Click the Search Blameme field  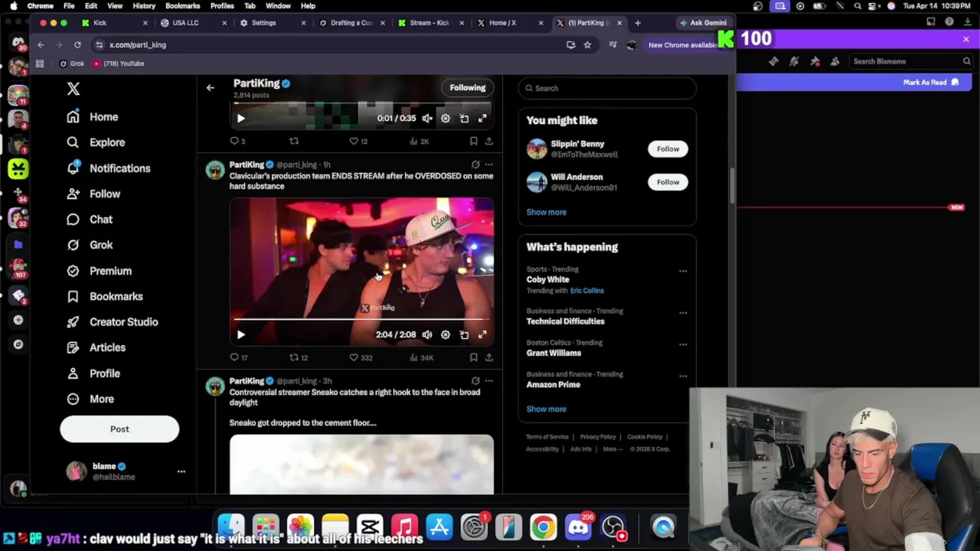(x=911, y=61)
